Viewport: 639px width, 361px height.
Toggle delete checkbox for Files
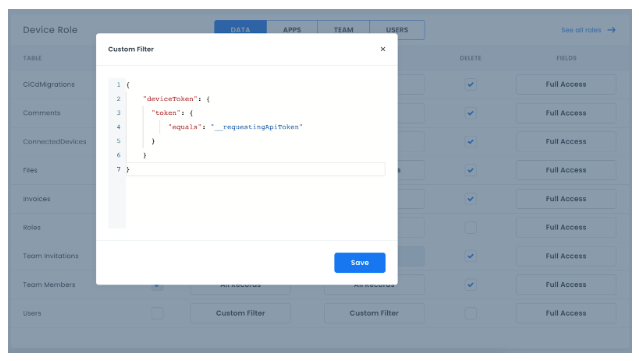coord(471,170)
